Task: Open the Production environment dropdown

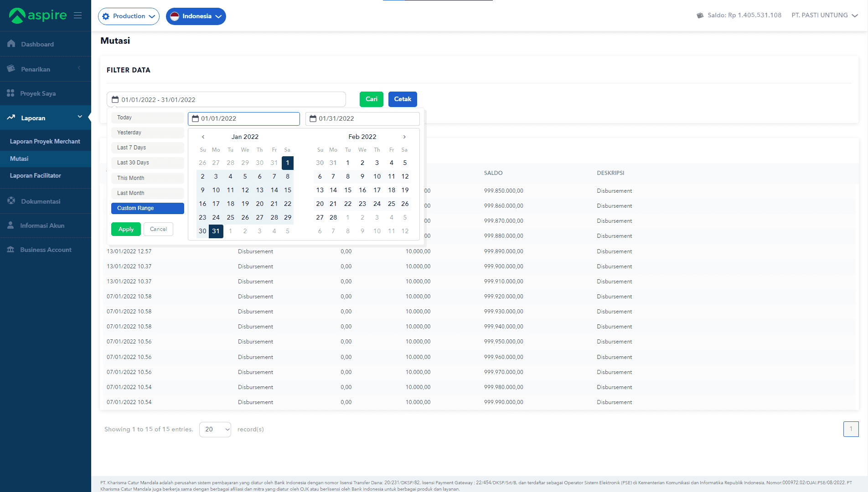Action: pyautogui.click(x=129, y=16)
